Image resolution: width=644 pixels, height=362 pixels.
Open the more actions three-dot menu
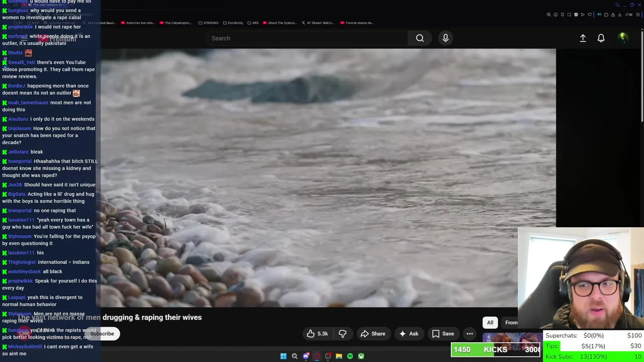click(469, 334)
